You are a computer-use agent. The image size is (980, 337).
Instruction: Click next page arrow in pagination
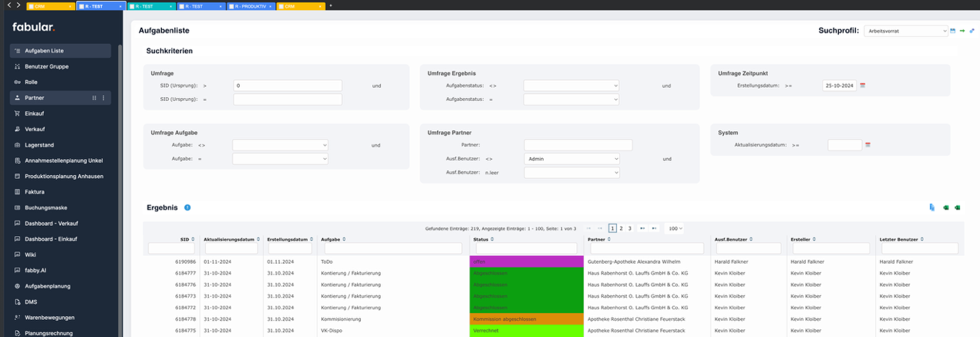(642, 228)
